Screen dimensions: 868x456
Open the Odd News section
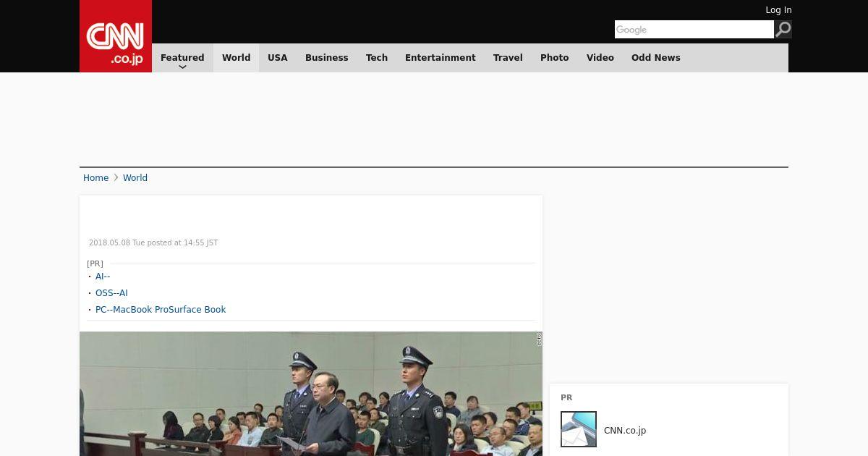[x=656, y=58]
